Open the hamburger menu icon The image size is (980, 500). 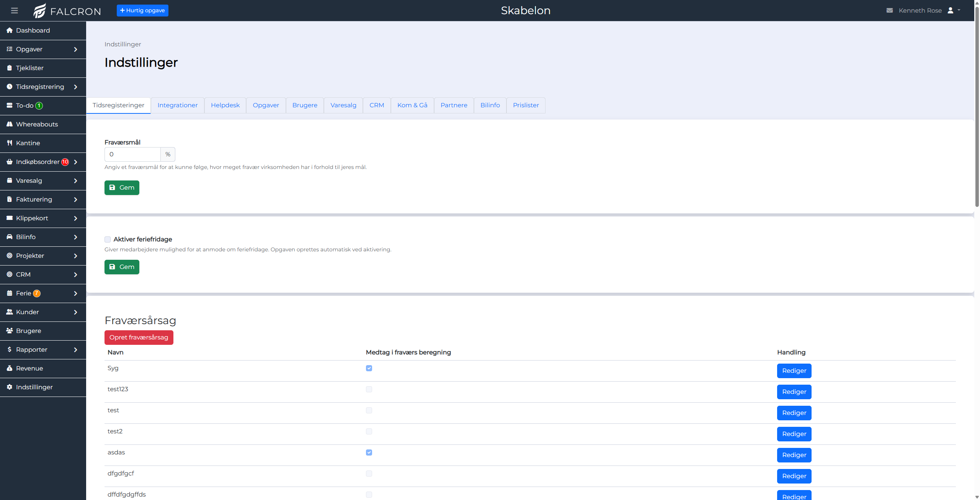15,11
